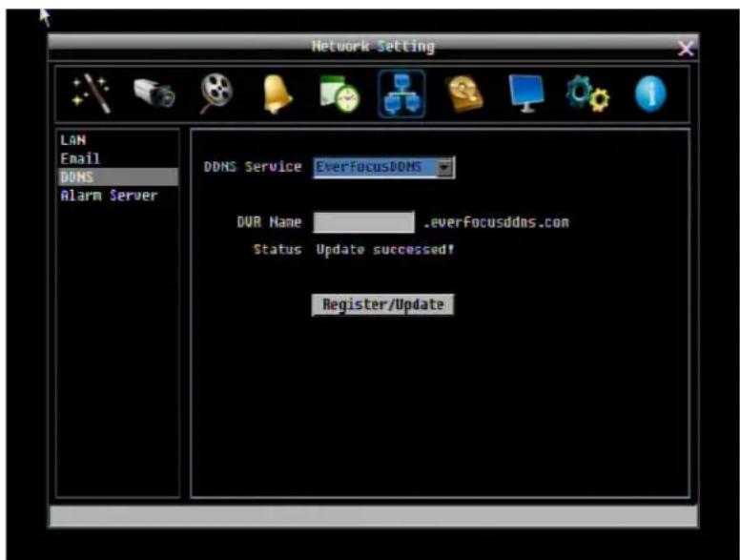The image size is (740, 560).
Task: Select Email in the side menu
Action: [80, 158]
